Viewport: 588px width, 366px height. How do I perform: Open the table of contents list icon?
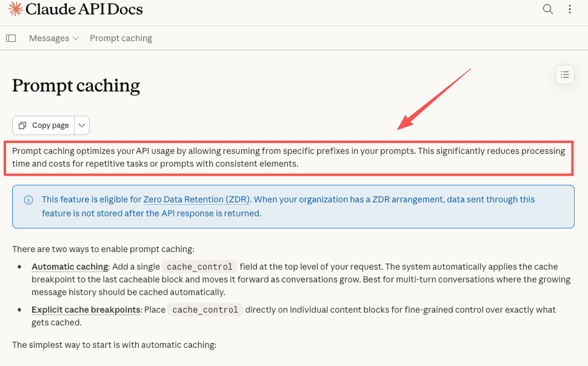565,75
